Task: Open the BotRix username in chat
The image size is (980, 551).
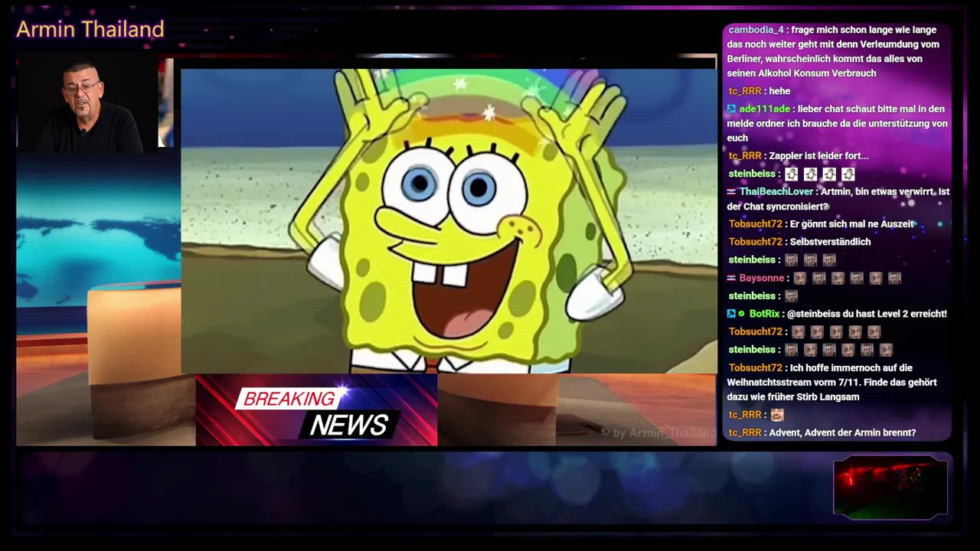Action: 764,314
